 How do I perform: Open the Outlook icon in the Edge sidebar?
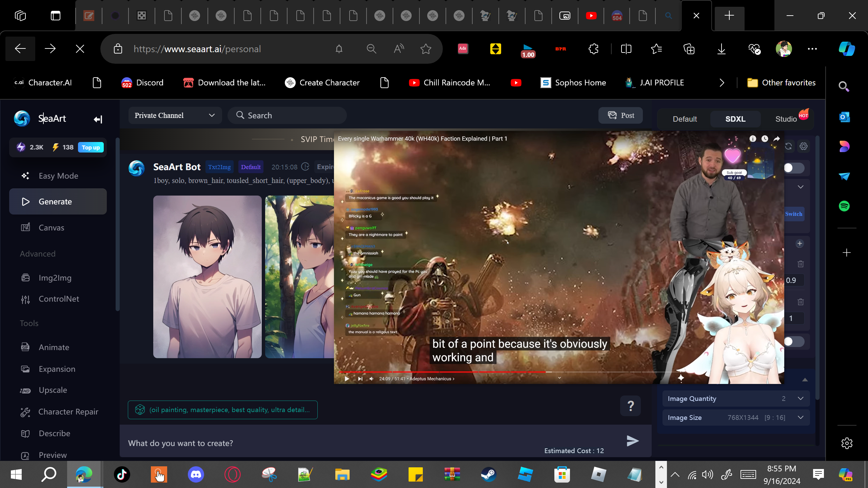tap(844, 117)
